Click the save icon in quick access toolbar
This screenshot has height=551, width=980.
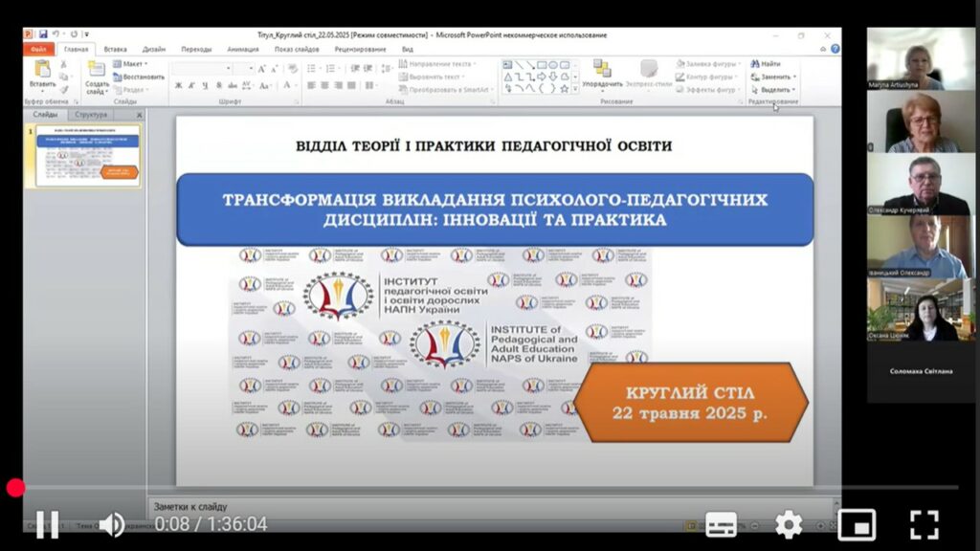point(44,34)
